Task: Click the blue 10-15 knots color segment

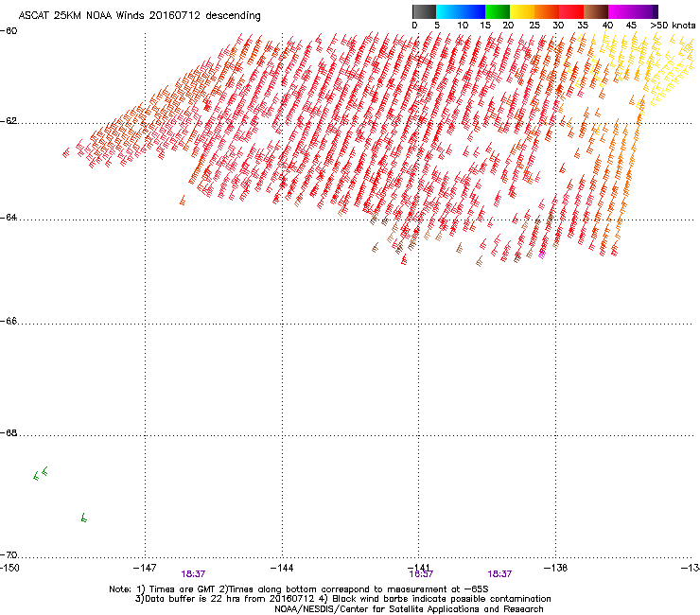Action: [x=473, y=11]
